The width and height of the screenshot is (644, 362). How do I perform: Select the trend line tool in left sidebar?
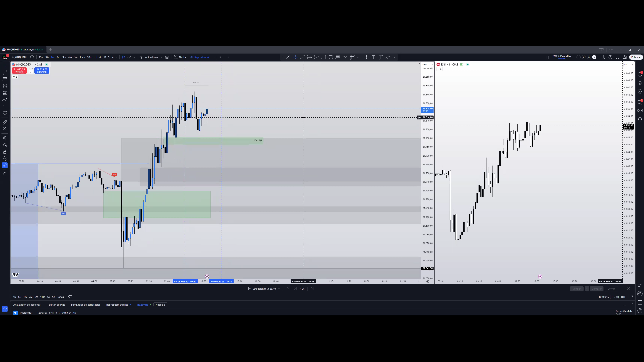click(5, 72)
